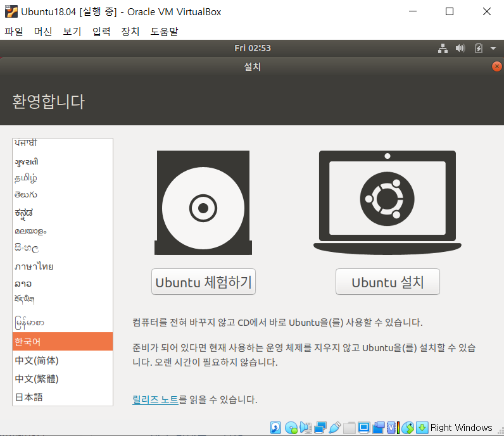Click the CD disc illustration
This screenshot has height=436, width=504.
203,202
